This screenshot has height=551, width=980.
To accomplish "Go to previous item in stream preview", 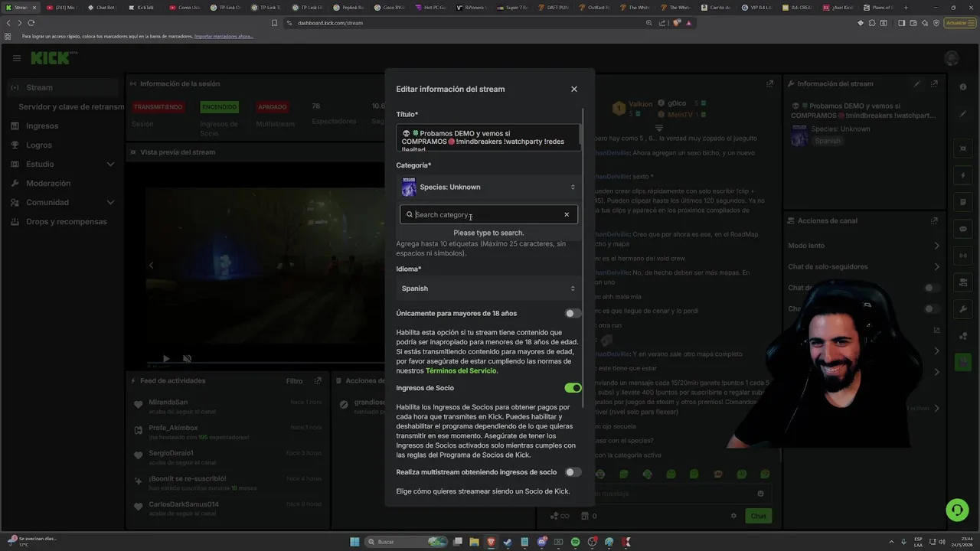I will click(151, 266).
